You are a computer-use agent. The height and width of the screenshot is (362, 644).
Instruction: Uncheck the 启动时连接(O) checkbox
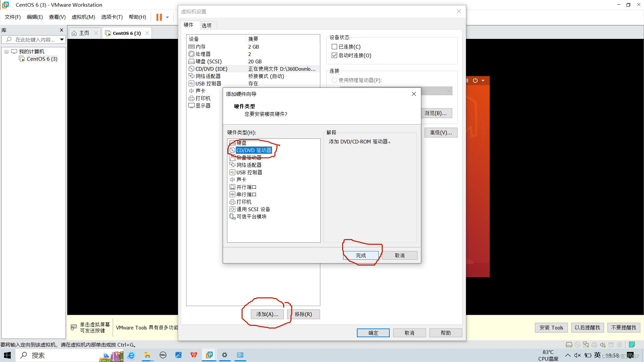tap(334, 55)
